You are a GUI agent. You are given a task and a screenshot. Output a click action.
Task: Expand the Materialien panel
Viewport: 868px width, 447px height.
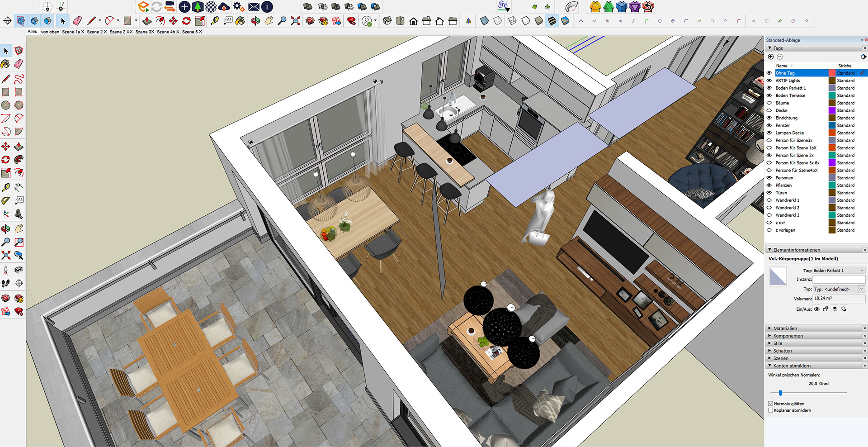pos(785,328)
